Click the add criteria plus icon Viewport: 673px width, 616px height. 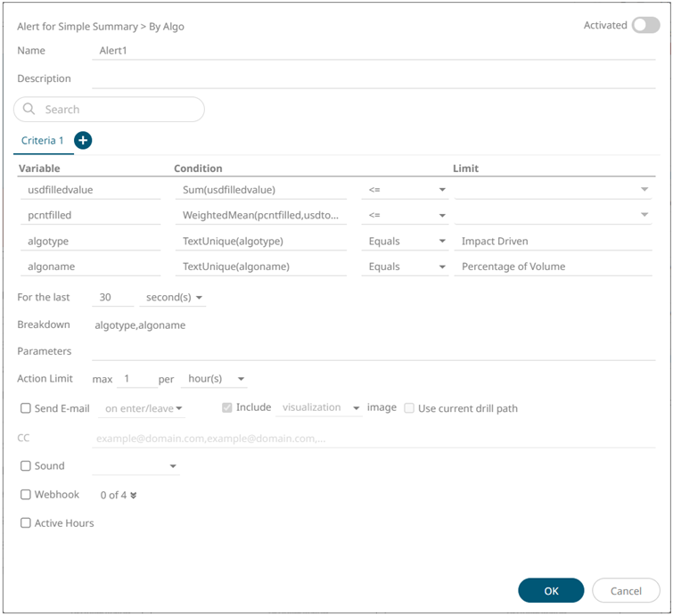[83, 140]
